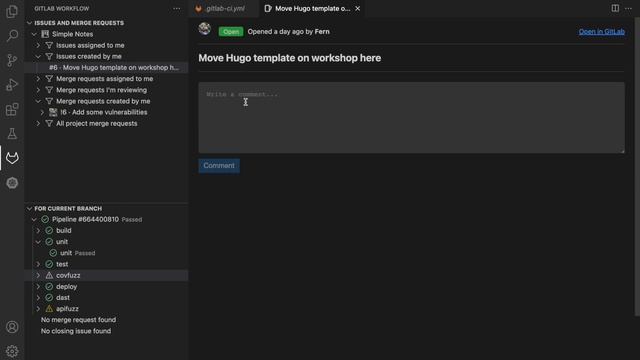This screenshot has height=360, width=640.
Task: Click the passed check icon beside build
Action: click(49, 231)
